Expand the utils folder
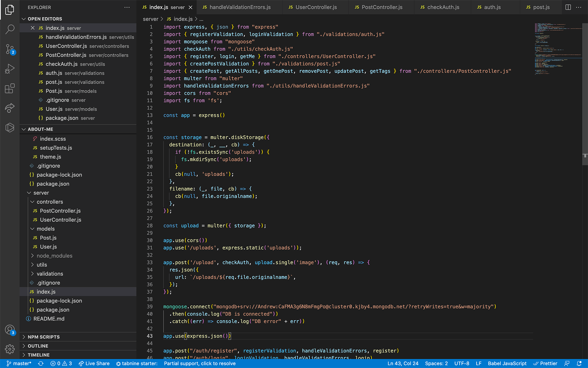This screenshot has width=588, height=368. (78, 265)
